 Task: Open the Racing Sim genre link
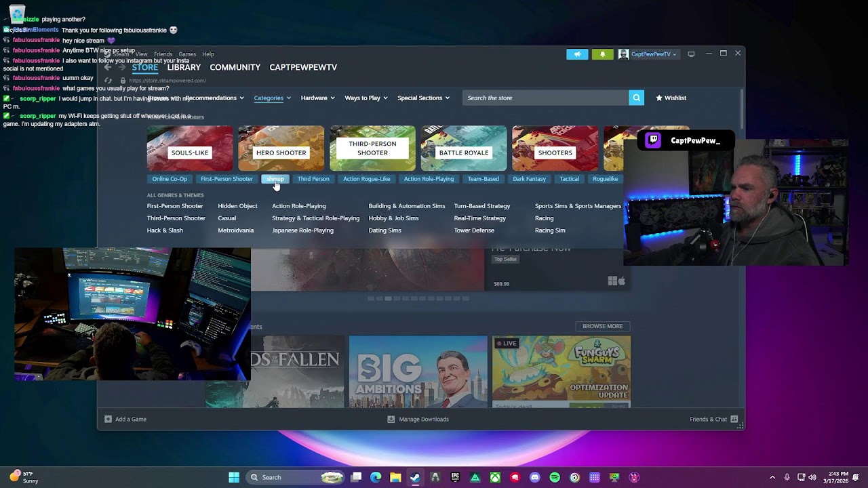coord(550,230)
